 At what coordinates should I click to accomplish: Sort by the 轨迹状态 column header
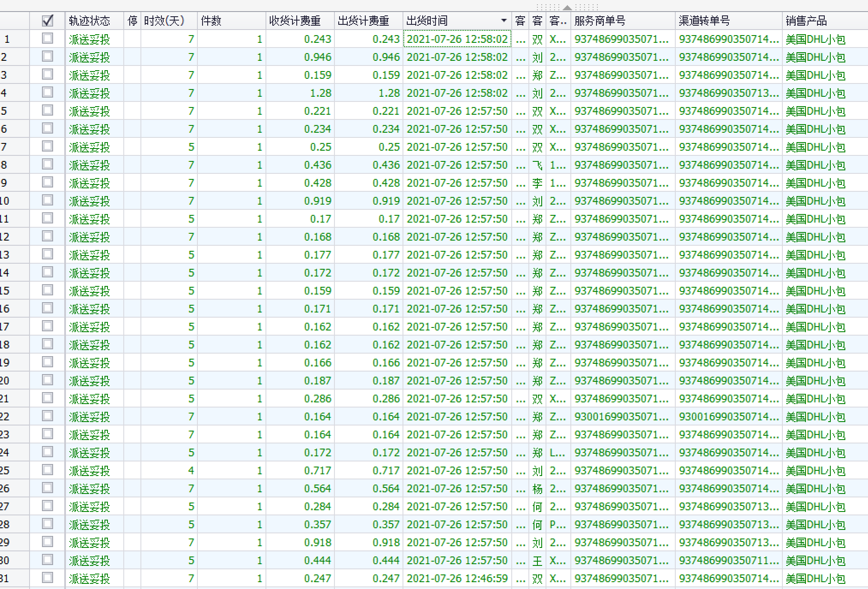94,21
